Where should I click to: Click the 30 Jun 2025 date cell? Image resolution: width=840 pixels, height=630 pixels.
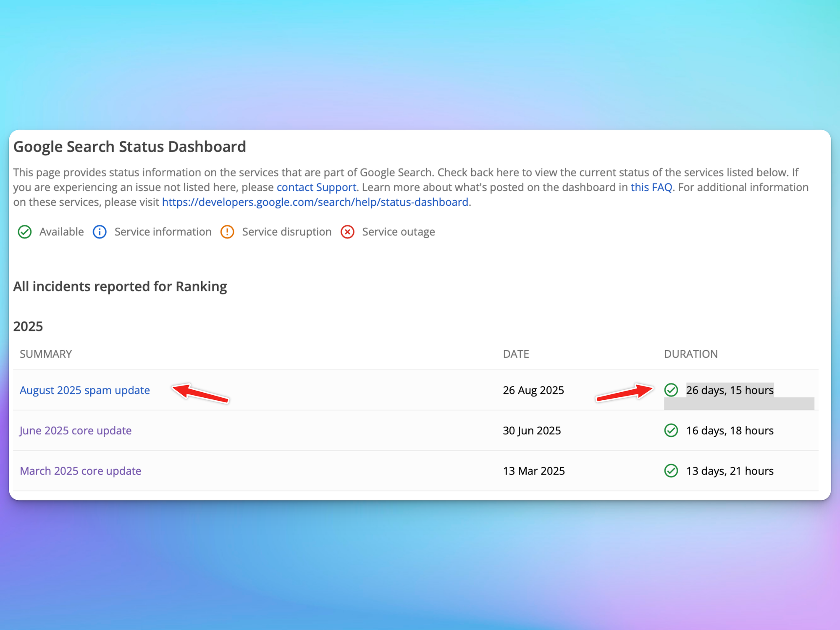pos(532,430)
